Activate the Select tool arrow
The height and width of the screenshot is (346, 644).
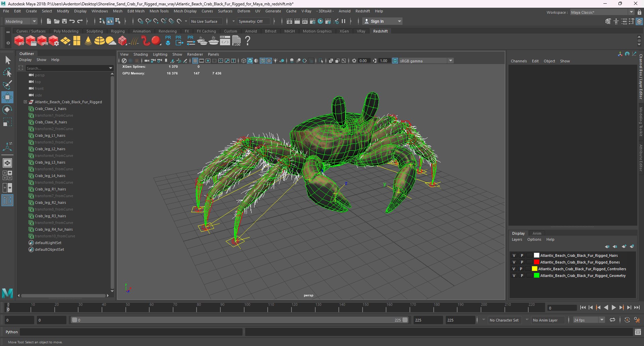pos(7,60)
